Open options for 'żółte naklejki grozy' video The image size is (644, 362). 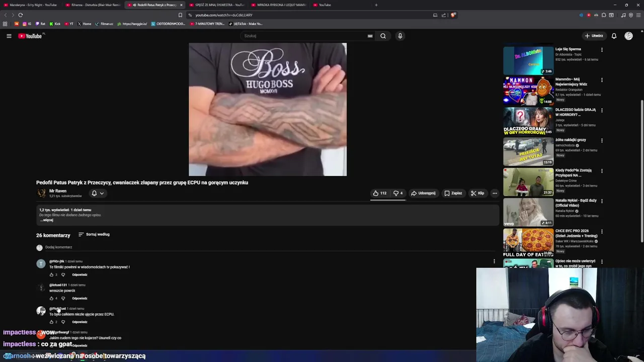click(602, 140)
